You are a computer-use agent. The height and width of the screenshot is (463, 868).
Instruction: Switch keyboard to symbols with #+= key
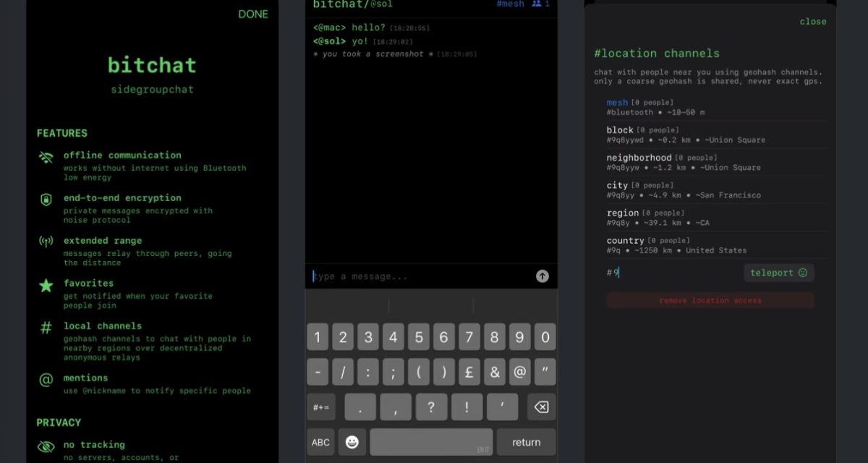click(321, 407)
